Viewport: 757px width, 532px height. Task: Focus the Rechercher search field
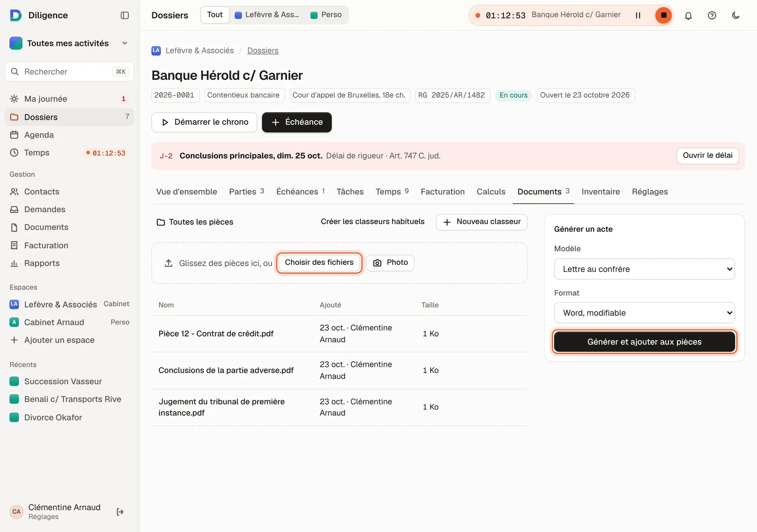(70, 71)
